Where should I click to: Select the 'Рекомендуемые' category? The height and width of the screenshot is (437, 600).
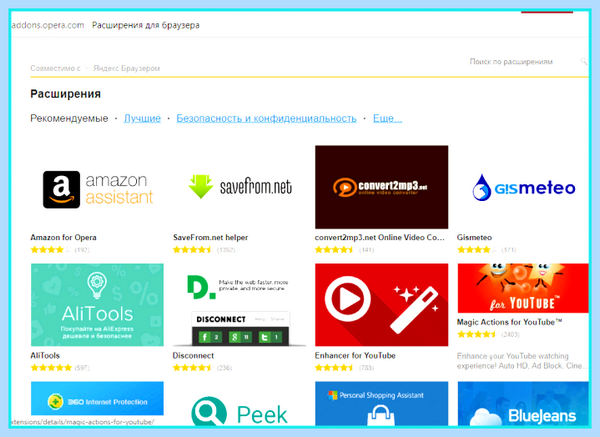[x=69, y=118]
